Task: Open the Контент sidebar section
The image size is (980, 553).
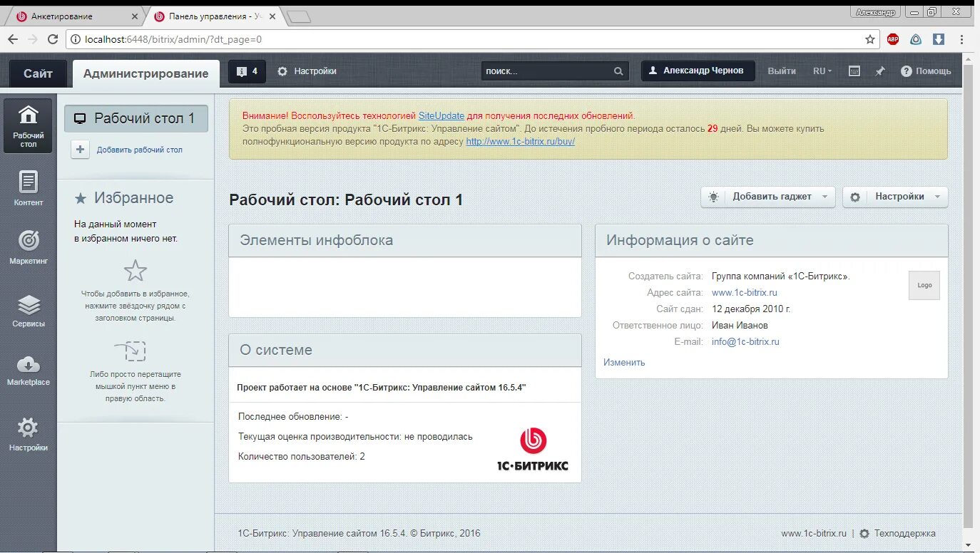Action: [x=28, y=189]
